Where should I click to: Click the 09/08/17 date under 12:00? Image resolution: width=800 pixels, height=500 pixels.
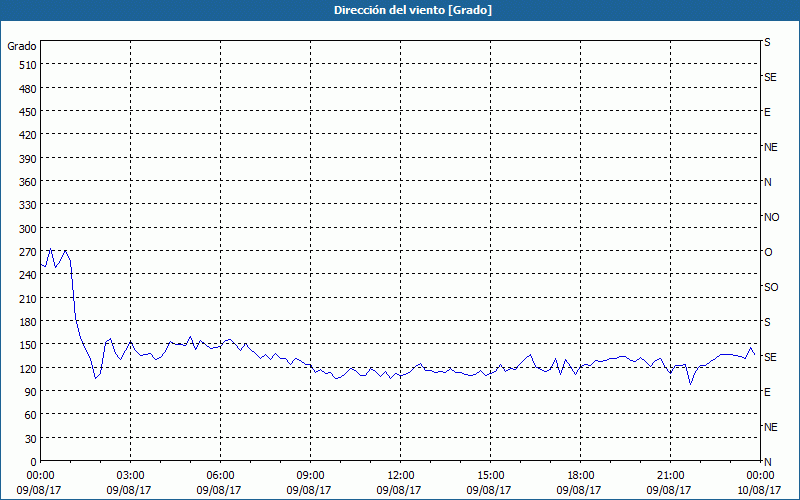tap(399, 490)
